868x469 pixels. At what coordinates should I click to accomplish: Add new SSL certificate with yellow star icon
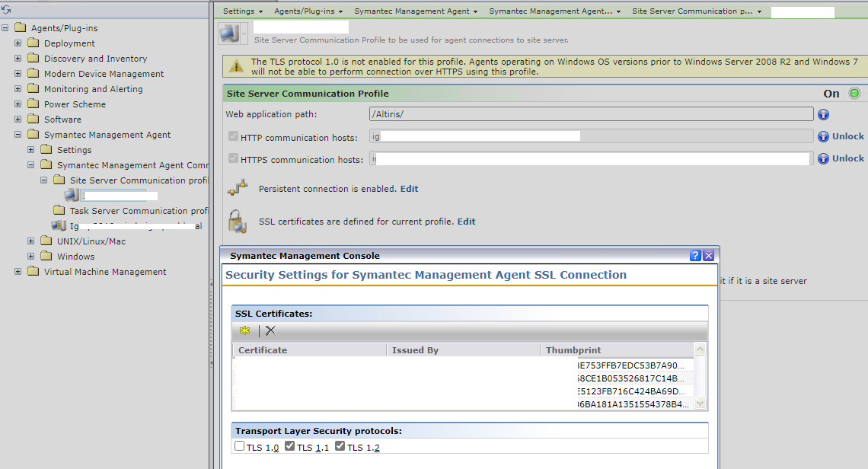pyautogui.click(x=244, y=330)
